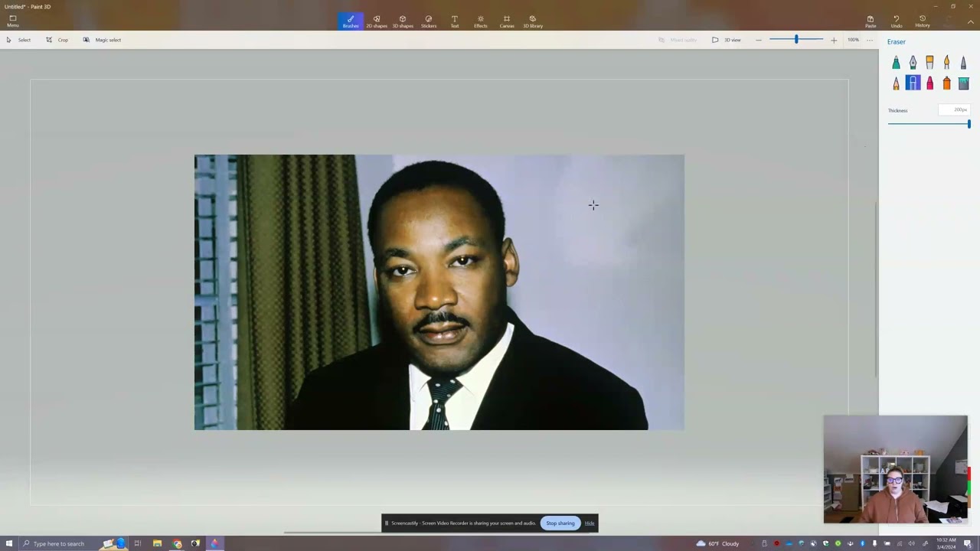Open the 3D shapes tab
980x551 pixels.
pyautogui.click(x=403, y=21)
